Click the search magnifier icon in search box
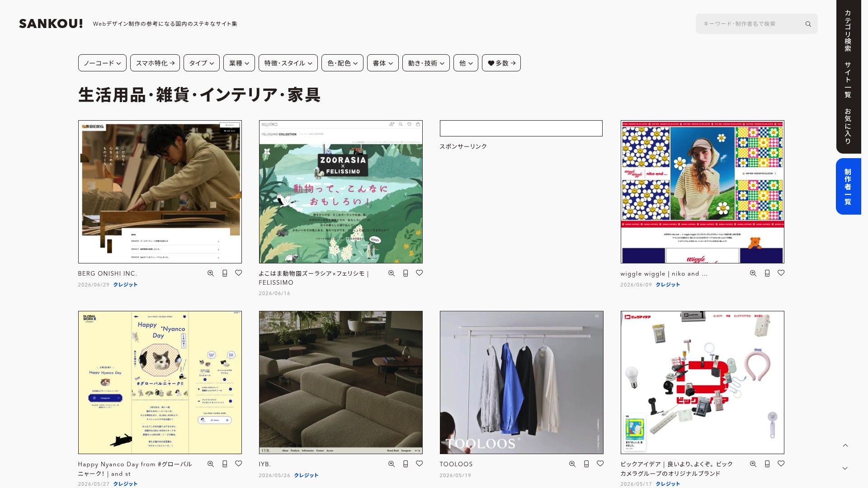 point(808,24)
